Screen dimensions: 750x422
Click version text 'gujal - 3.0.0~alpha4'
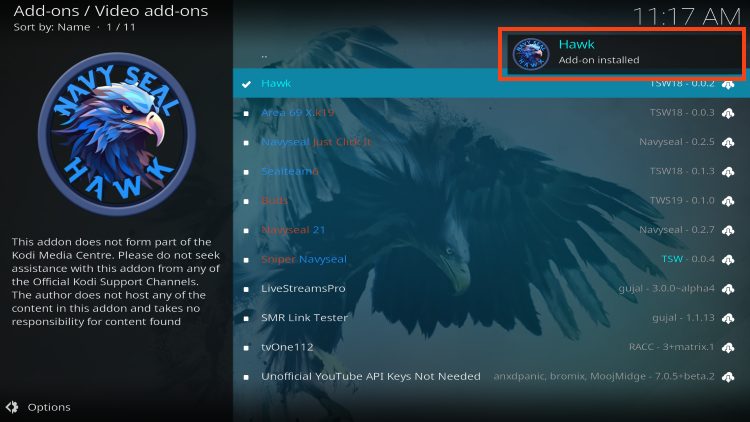pos(666,289)
